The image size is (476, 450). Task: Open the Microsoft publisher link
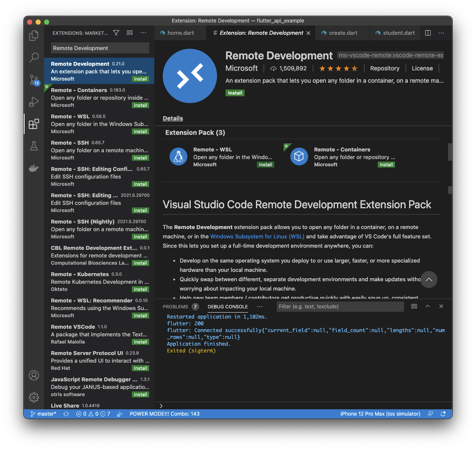241,68
